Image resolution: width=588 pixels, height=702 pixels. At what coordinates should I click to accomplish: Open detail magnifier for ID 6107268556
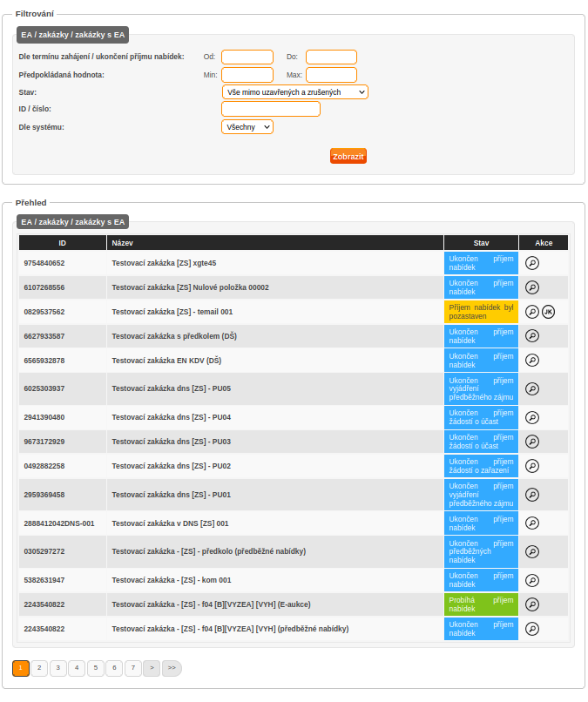[531, 287]
